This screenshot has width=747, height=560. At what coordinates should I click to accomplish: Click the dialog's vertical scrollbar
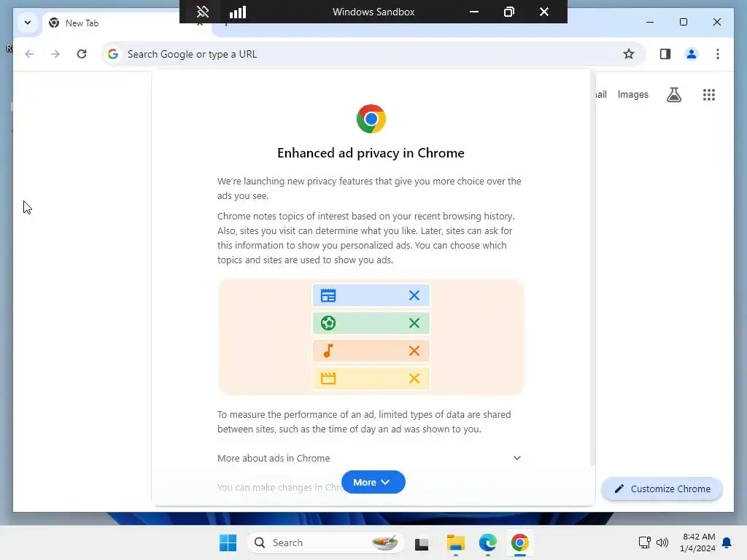click(x=592, y=269)
